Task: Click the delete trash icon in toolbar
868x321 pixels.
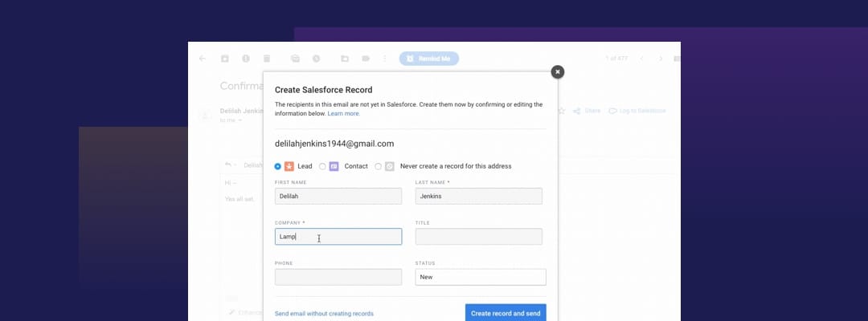Action: pyautogui.click(x=267, y=59)
